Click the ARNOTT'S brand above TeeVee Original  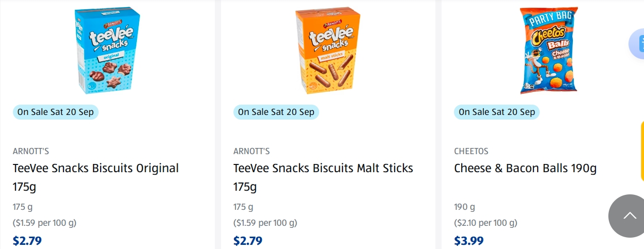point(31,152)
